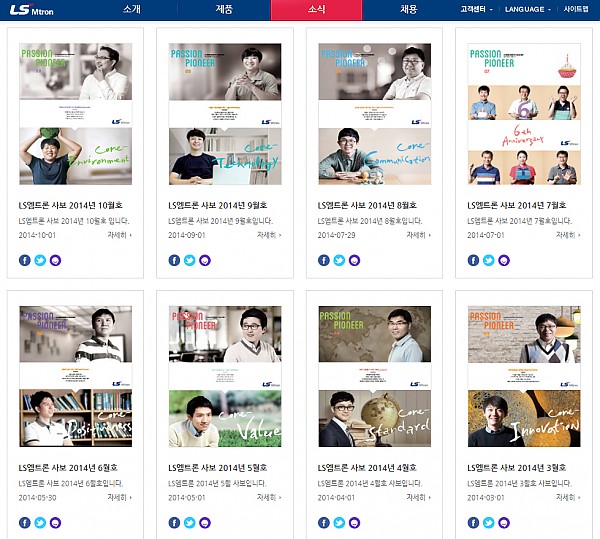Share March 2014 issue on Facebook
This screenshot has width=600, height=539.
point(474,522)
